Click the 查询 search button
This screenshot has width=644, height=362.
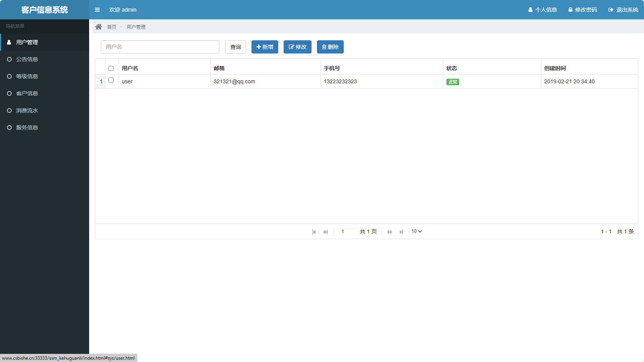point(235,47)
